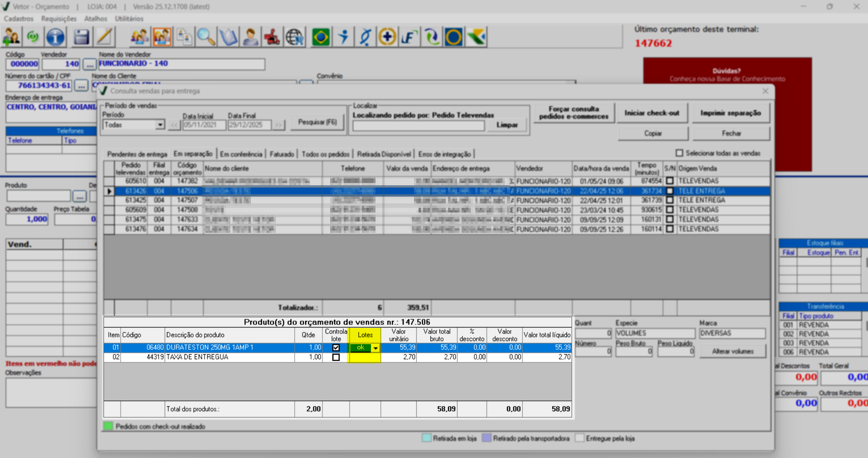The image size is (868, 458).
Task: Tick S/N checkbox for order 613426
Action: tap(670, 191)
